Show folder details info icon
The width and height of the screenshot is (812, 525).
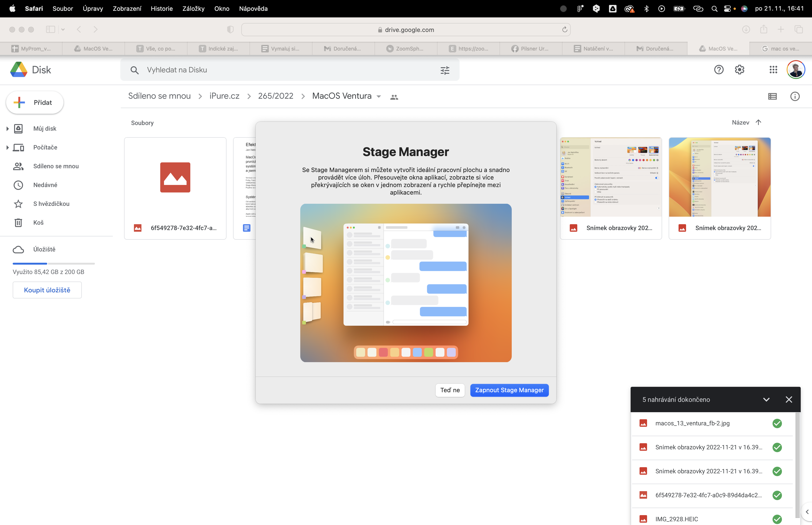pyautogui.click(x=795, y=97)
